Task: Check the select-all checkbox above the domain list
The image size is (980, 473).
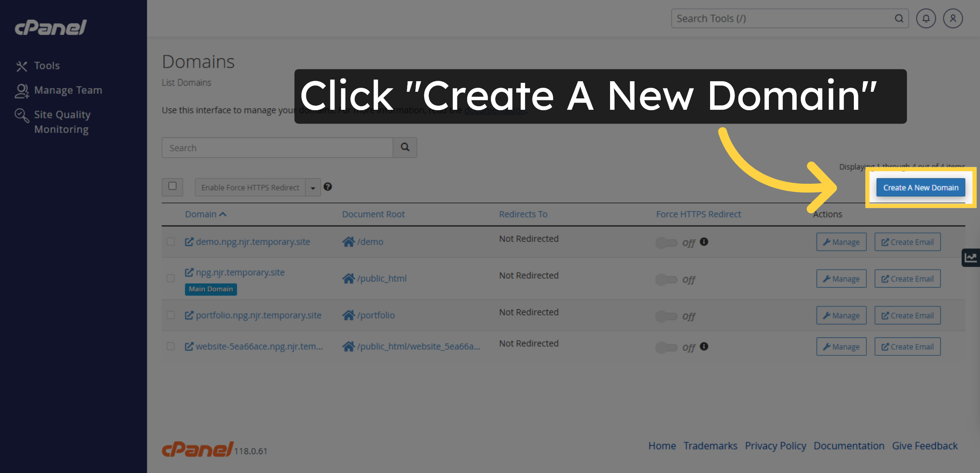Action: tap(172, 187)
